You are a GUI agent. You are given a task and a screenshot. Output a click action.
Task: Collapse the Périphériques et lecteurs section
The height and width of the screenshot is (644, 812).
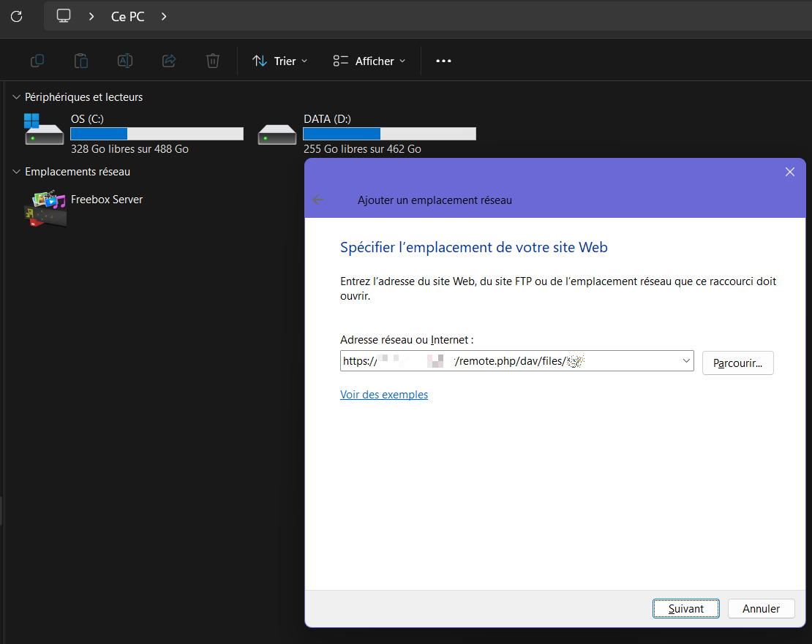(x=16, y=97)
